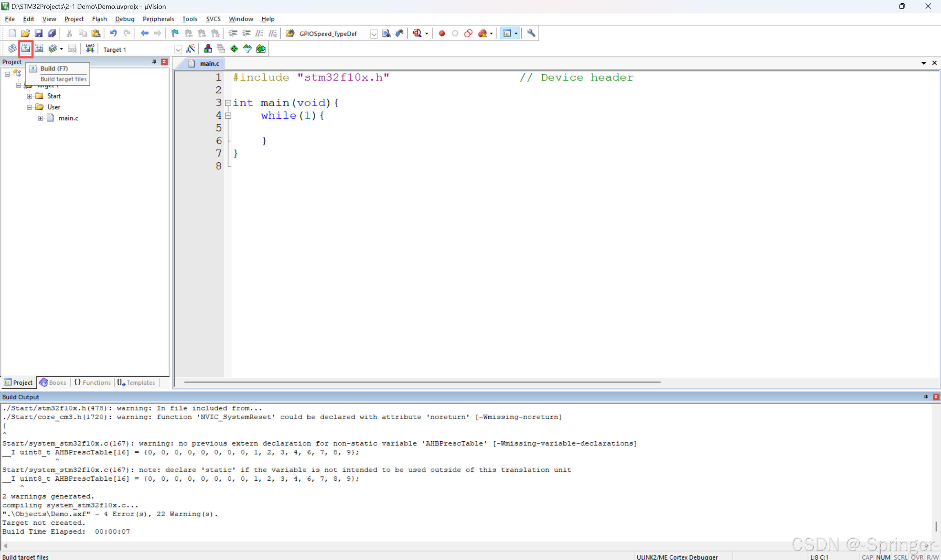The image size is (941, 560).
Task: Click the editor horizontal scrollbar
Action: pos(422,382)
